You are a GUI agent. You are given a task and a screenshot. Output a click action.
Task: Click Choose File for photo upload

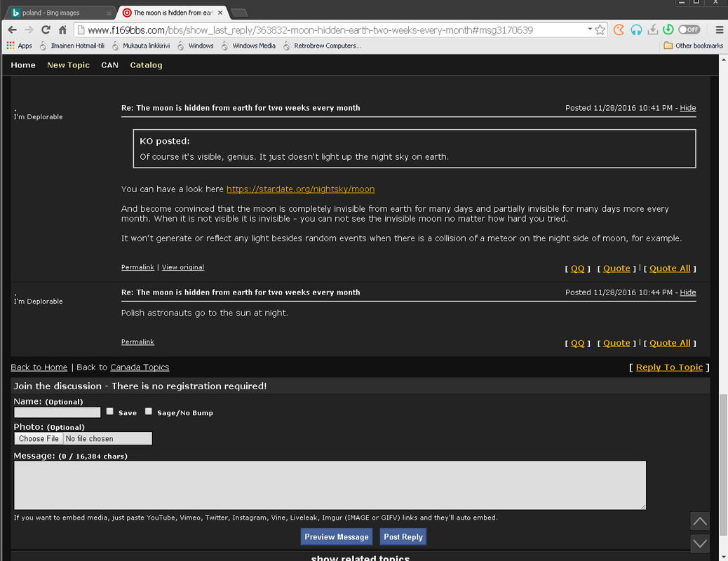[x=39, y=438]
